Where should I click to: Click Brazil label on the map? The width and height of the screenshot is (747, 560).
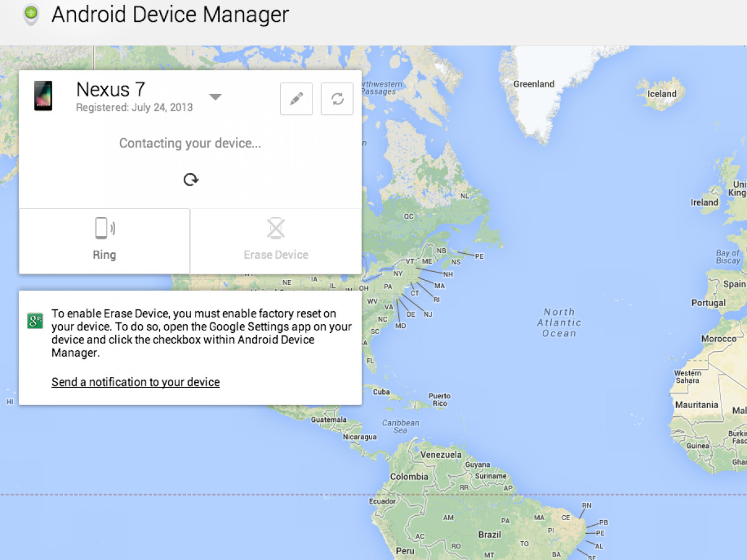tap(490, 534)
